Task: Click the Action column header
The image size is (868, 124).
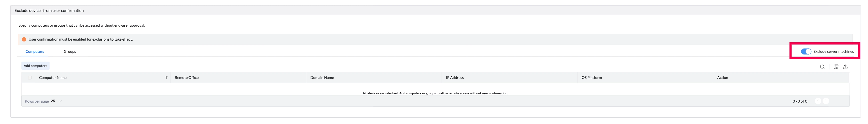Action: [x=722, y=78]
